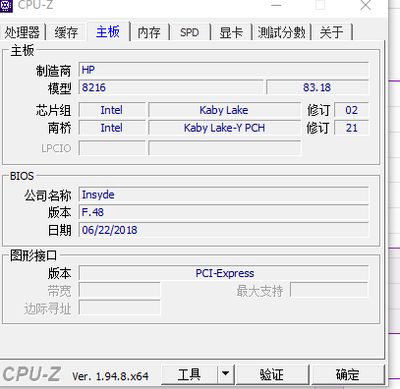Close the CPU-Z window
400x389 pixels.
(366, 5)
